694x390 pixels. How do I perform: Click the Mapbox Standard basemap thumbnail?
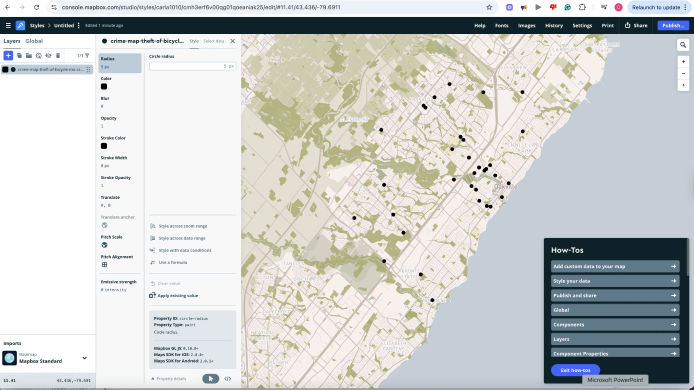click(x=10, y=358)
